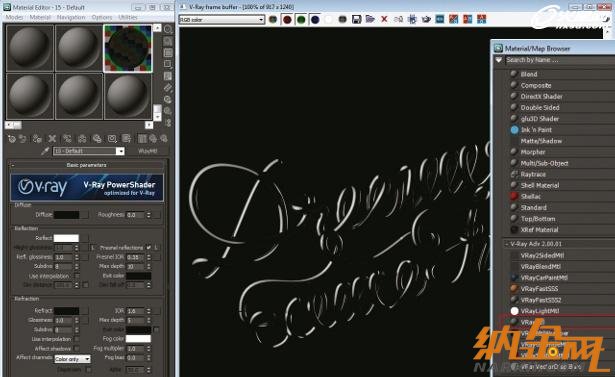This screenshot has height=377, width=615.
Task: Select Standard material in browser
Action: (533, 208)
